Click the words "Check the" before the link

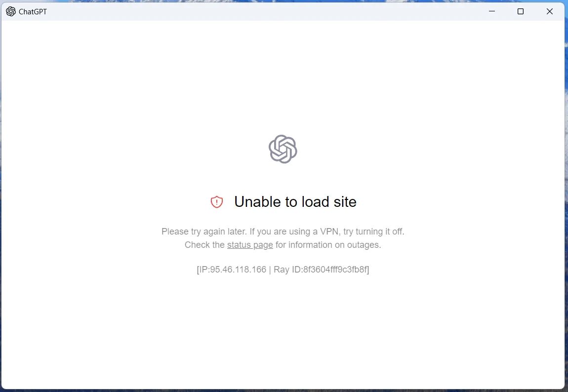tap(204, 245)
